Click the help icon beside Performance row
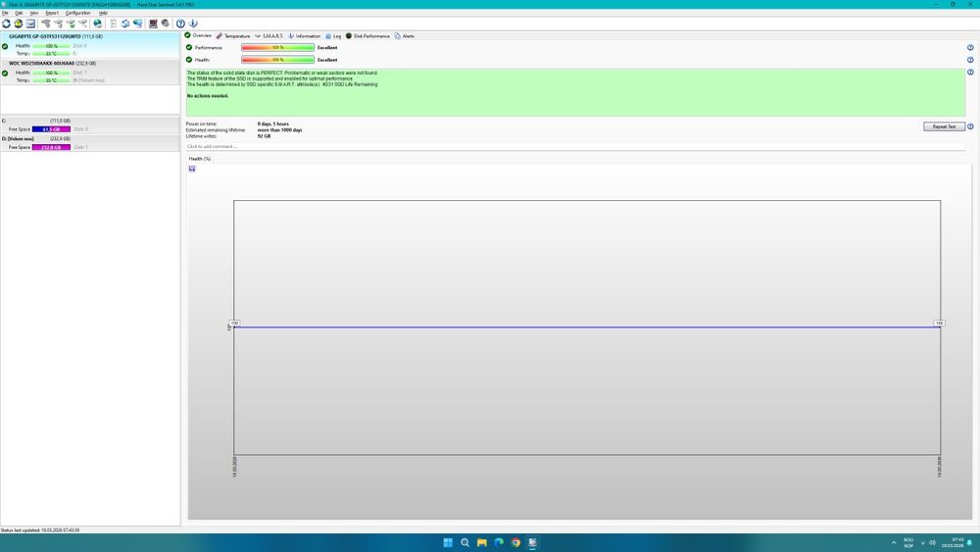 pyautogui.click(x=970, y=47)
